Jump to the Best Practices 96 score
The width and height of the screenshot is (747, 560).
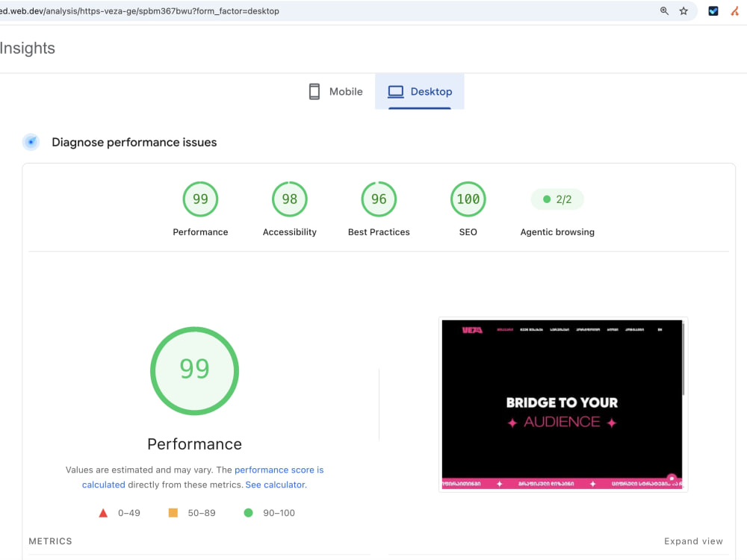tap(379, 199)
